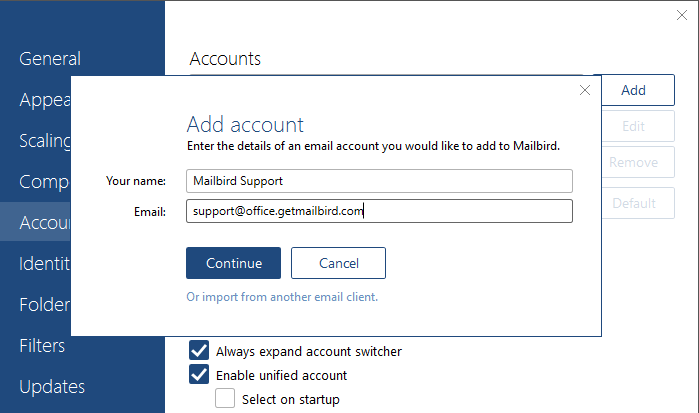
Task: Click the Add account button in Accounts
Action: click(637, 90)
